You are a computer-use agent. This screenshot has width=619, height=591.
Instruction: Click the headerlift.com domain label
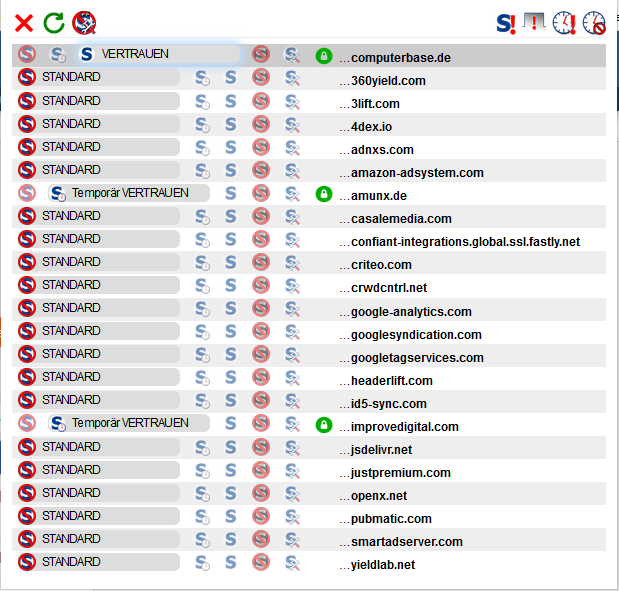386,381
